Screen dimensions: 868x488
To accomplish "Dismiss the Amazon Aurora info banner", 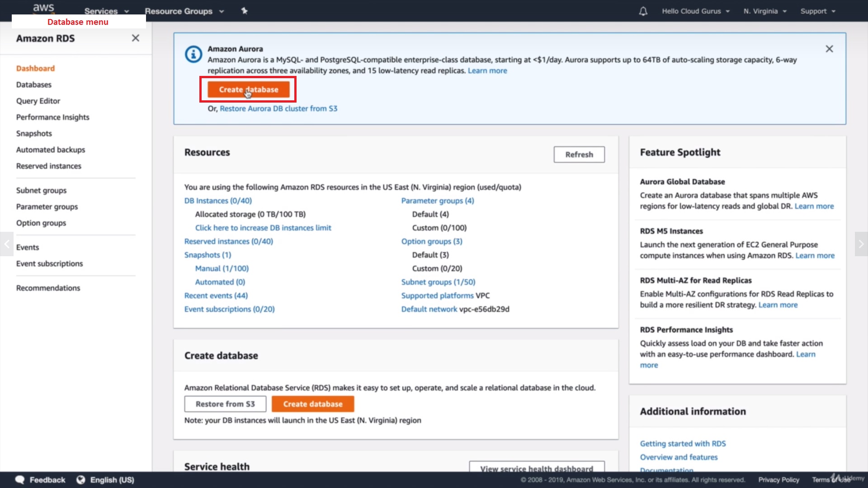I will (829, 49).
